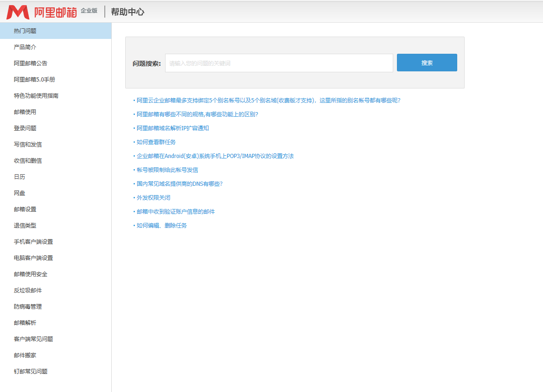Open Android POP3/IMAP setup article link
The height and width of the screenshot is (392, 543).
[215, 156]
